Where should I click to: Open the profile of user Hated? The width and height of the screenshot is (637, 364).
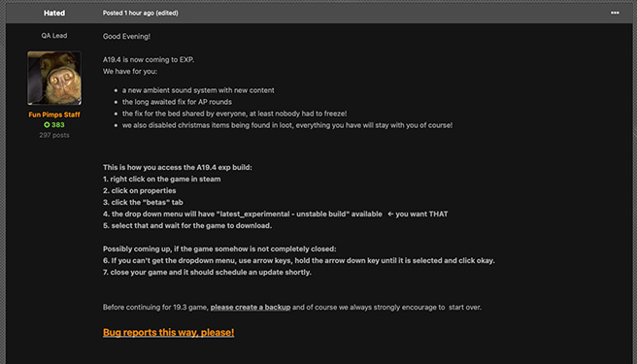(54, 13)
